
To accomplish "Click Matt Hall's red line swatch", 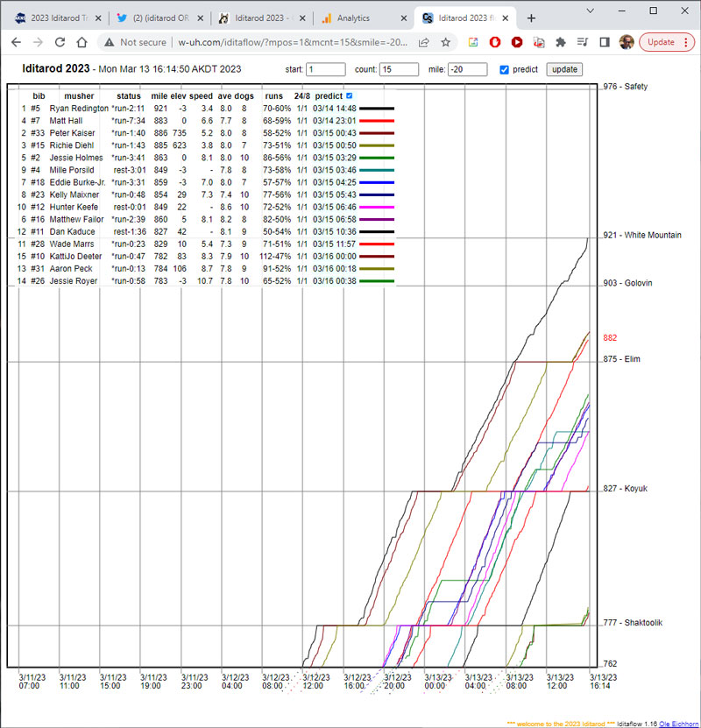I will pos(377,121).
